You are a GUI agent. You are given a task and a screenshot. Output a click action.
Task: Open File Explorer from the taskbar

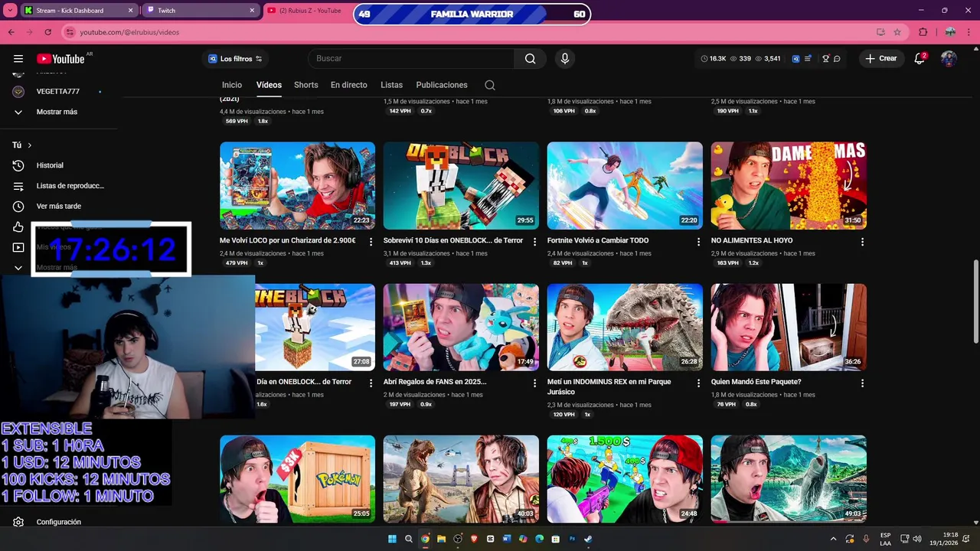click(441, 539)
